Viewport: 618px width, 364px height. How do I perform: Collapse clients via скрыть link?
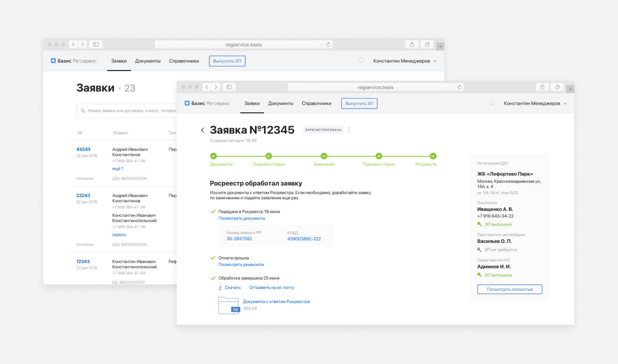coord(119,235)
